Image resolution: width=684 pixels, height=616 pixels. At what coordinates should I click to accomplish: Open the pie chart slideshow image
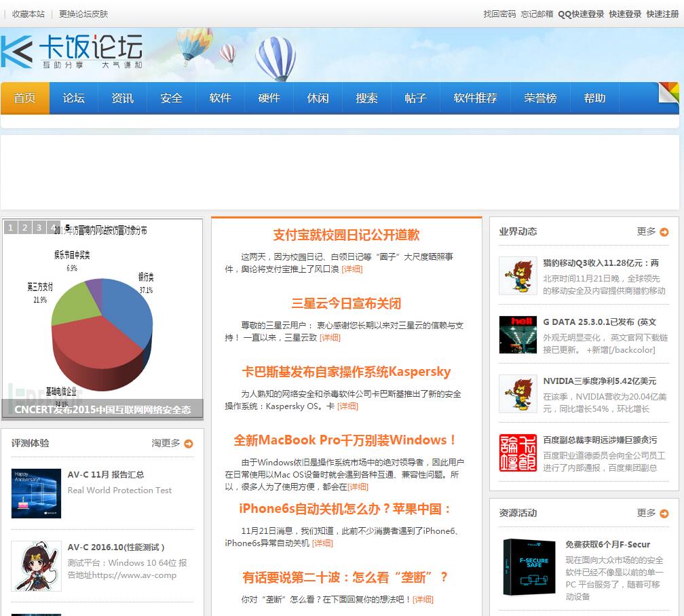pyautogui.click(x=102, y=318)
